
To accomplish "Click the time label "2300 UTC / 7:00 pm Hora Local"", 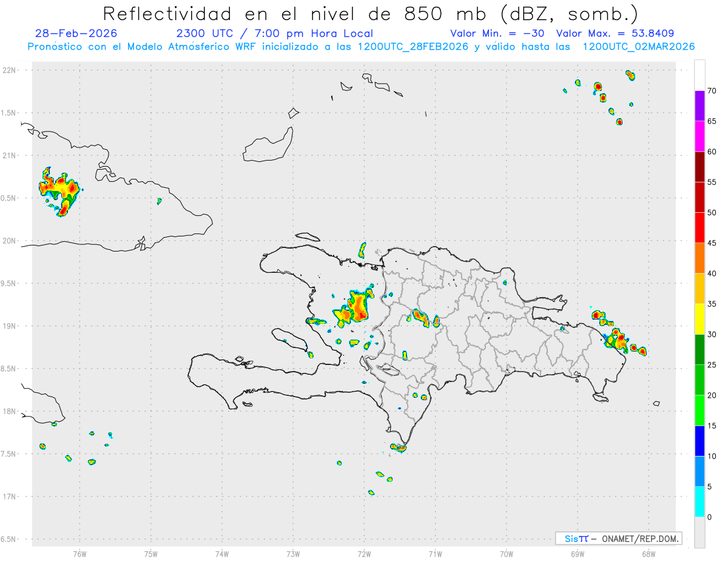I will 275,33.
